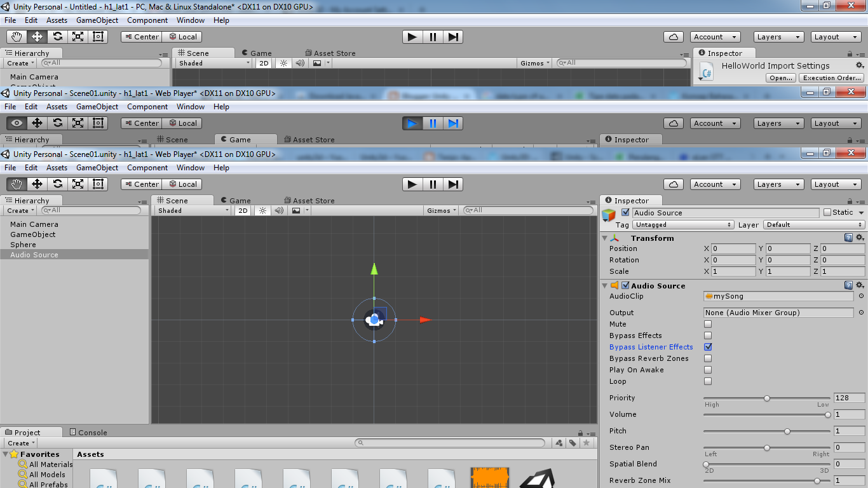868x488 pixels.
Task: Open the HelloWorld Import Settings gear menu
Action: (860, 65)
